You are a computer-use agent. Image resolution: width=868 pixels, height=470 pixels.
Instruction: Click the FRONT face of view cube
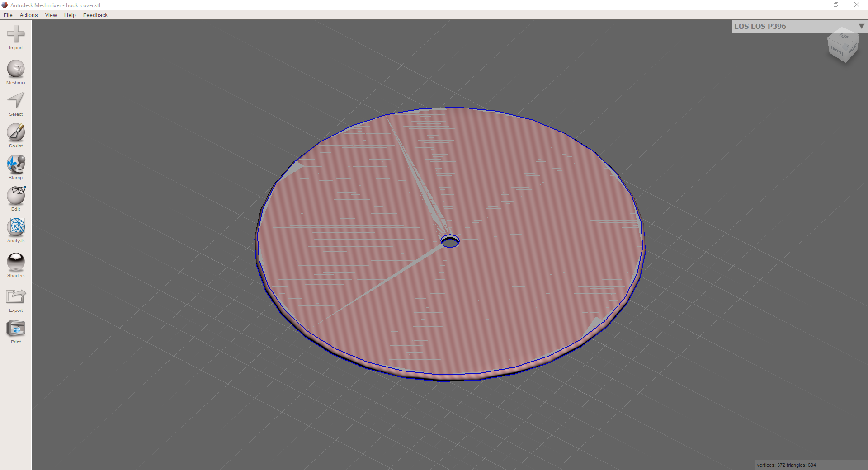(x=837, y=51)
